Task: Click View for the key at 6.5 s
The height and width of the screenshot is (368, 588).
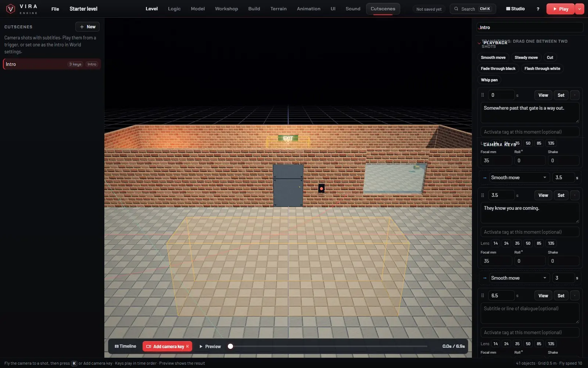Action: 543,296
